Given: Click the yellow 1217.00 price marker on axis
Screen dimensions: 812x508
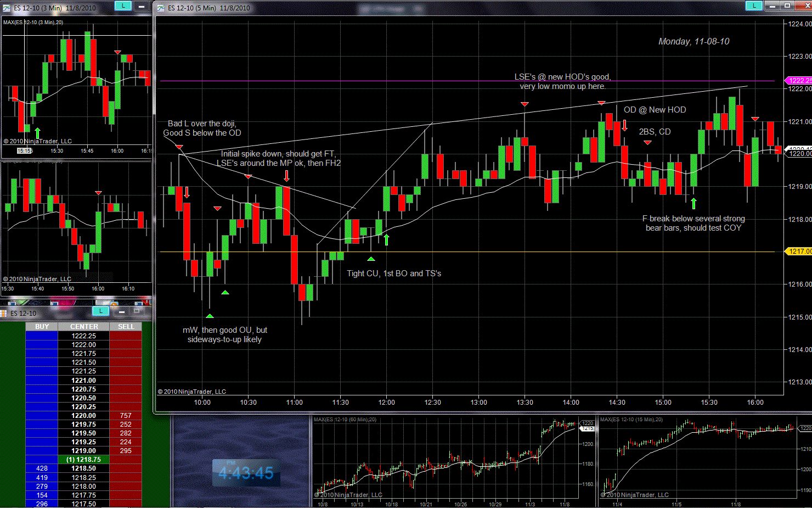Looking at the screenshot, I should (x=799, y=252).
